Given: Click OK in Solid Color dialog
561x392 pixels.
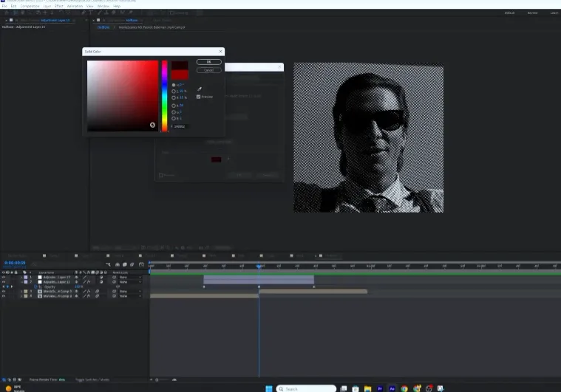Looking at the screenshot, I should click(209, 62).
